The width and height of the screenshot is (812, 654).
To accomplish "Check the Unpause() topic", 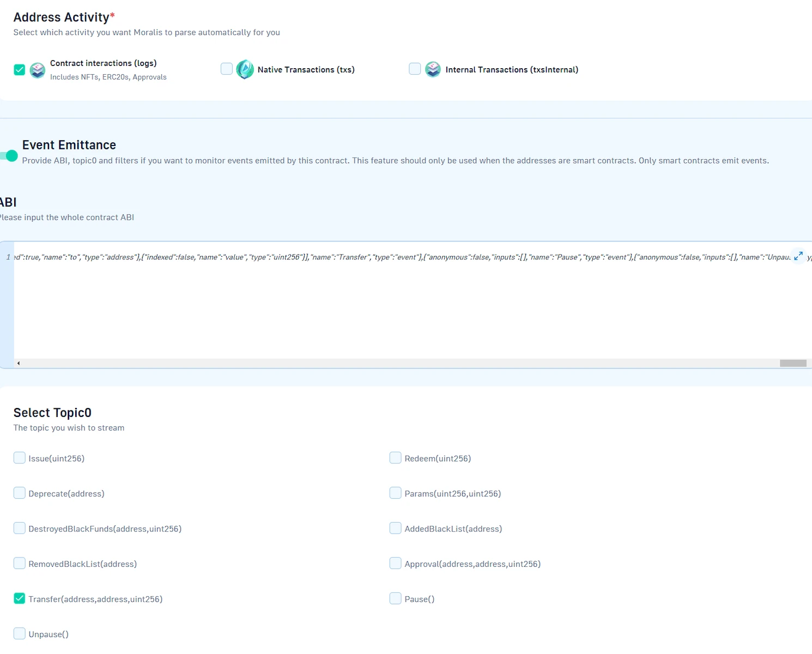I will click(20, 633).
